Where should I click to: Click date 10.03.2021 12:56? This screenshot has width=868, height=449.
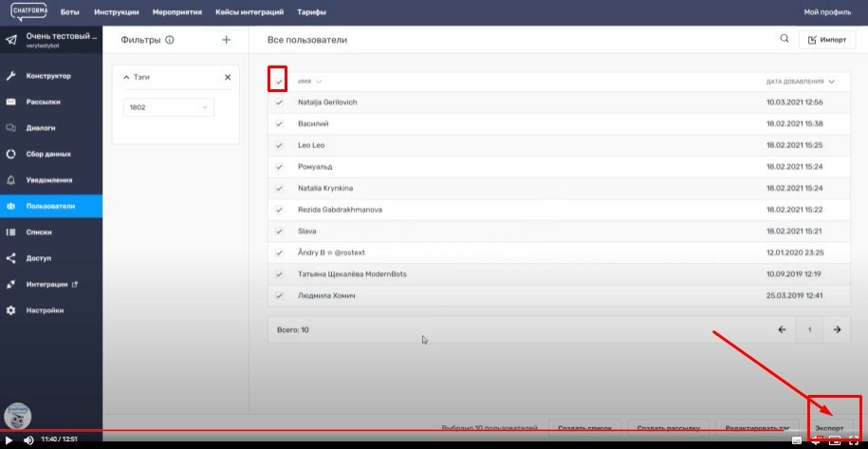pyautogui.click(x=794, y=103)
